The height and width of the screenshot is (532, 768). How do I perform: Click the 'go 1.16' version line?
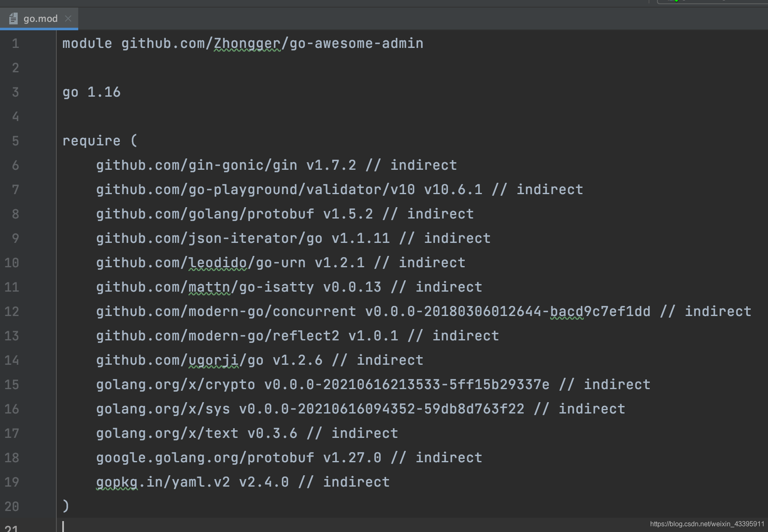(92, 92)
